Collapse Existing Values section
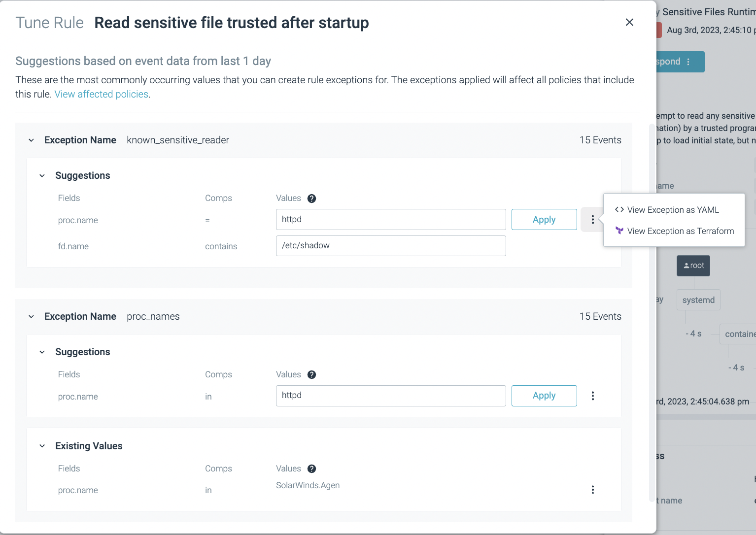 coord(42,446)
